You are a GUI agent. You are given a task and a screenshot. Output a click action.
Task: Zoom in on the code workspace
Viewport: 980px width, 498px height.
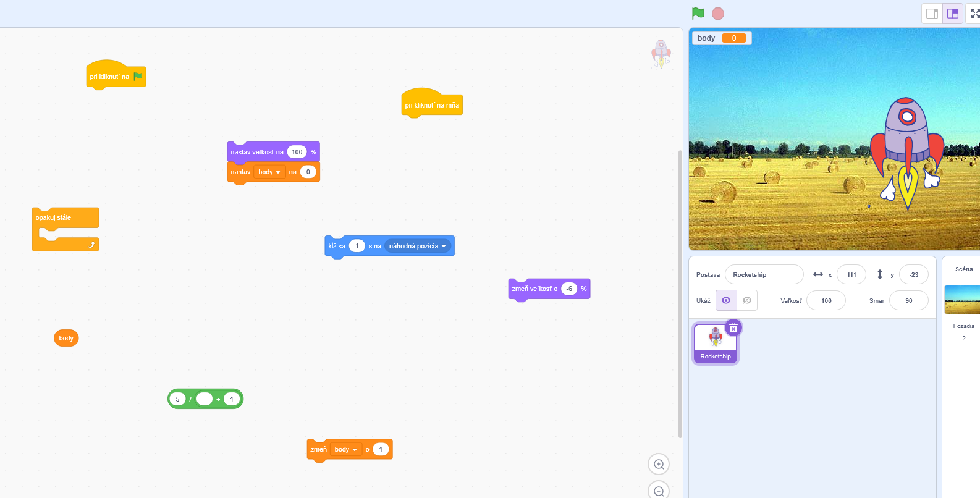[659, 465]
